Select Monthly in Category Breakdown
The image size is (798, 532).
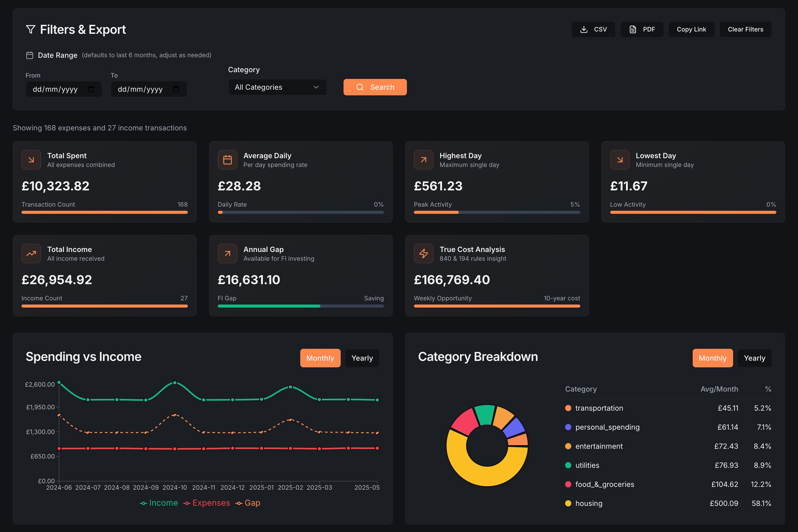712,358
